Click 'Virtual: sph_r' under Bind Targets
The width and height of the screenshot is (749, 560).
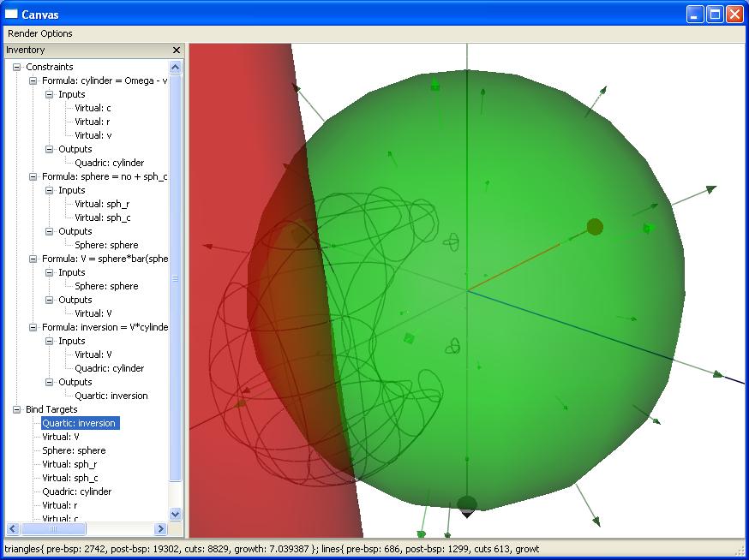69,464
